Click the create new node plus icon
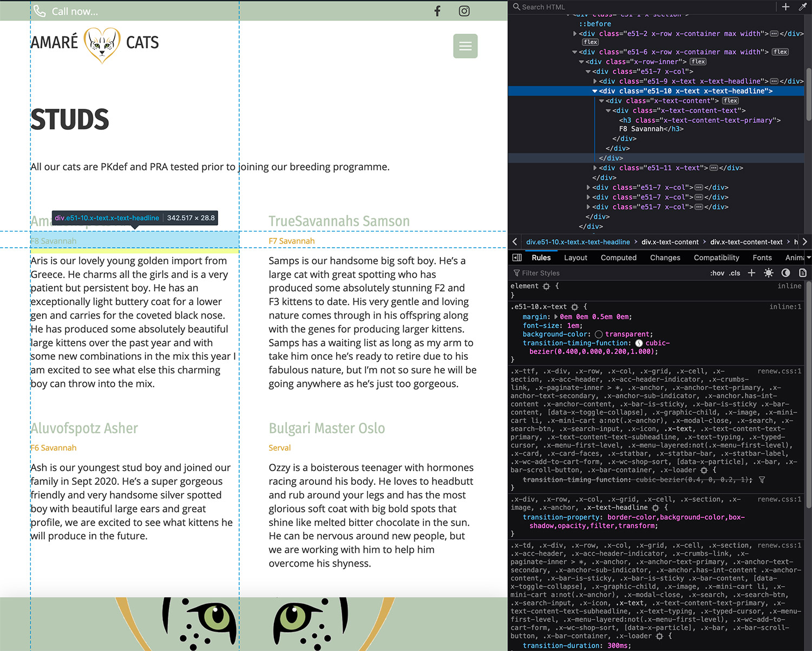812x651 pixels. (x=785, y=7)
